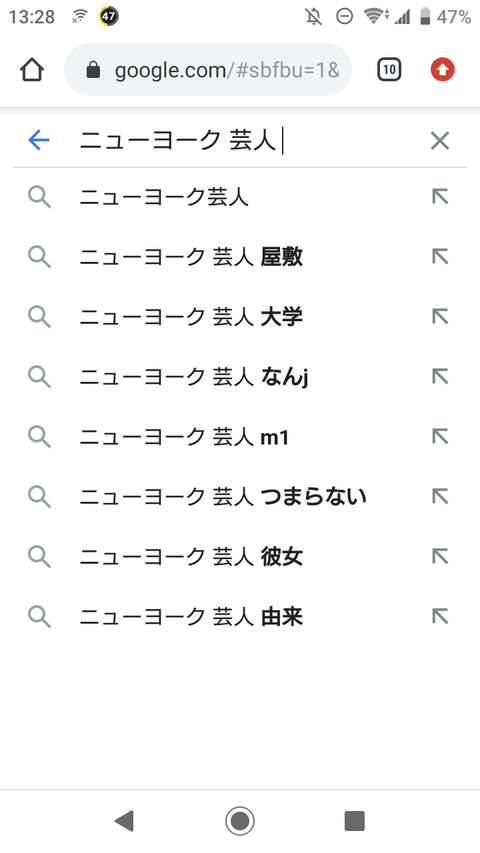Fill in the なんj suggestion using its arrow icon
The height and width of the screenshot is (853, 480).
pyautogui.click(x=440, y=376)
